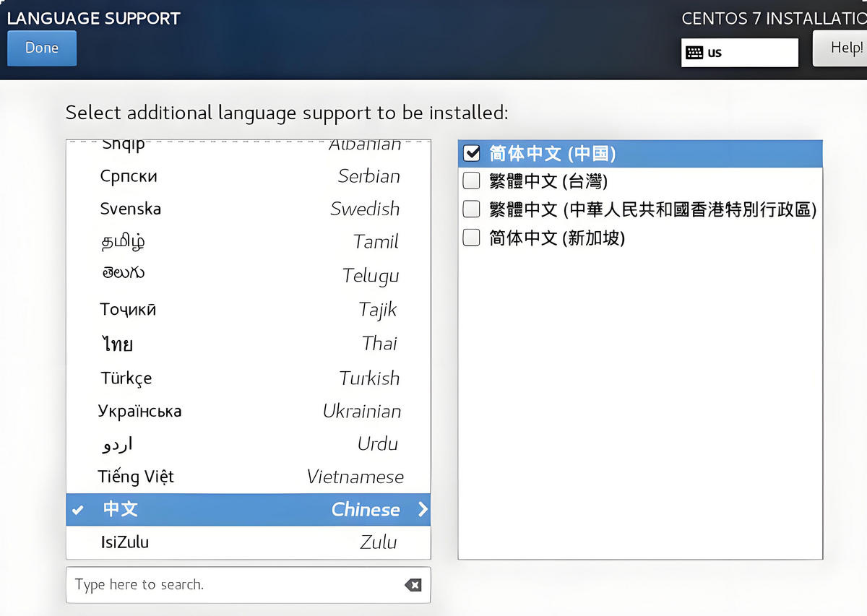The width and height of the screenshot is (867, 616).
Task: Tick 简体中文 (新加坡) checkbox
Action: (471, 238)
